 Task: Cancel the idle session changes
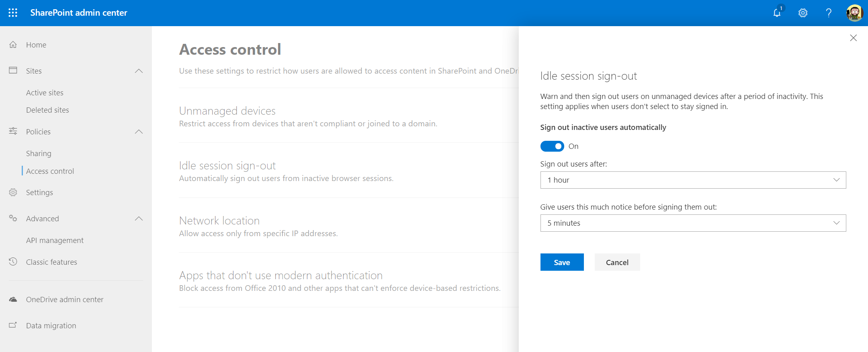point(617,262)
